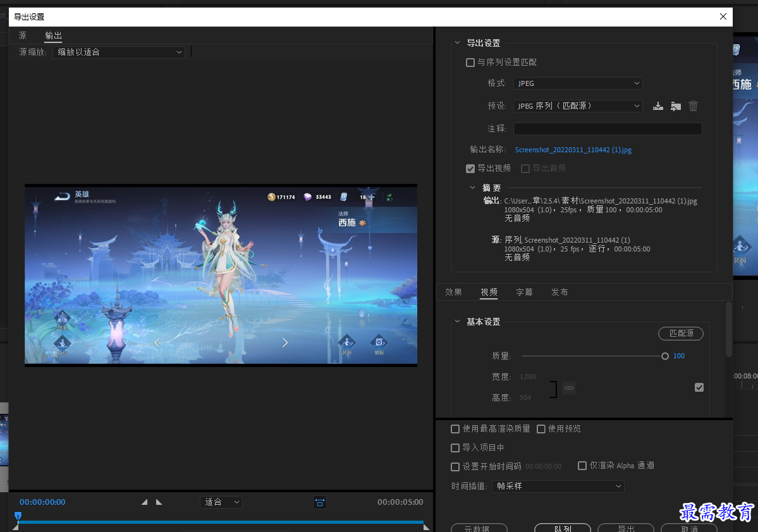Click the import preset icon
The height and width of the screenshot is (532, 758).
(x=676, y=106)
